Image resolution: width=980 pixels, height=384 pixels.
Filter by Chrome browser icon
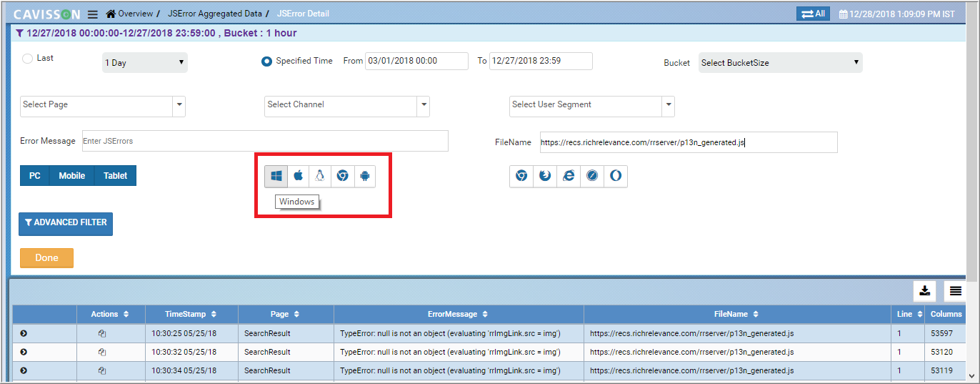pyautogui.click(x=521, y=176)
